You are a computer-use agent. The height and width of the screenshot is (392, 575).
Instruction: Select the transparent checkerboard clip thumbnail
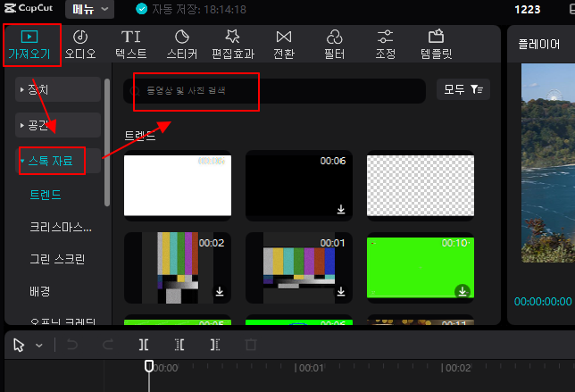point(421,186)
